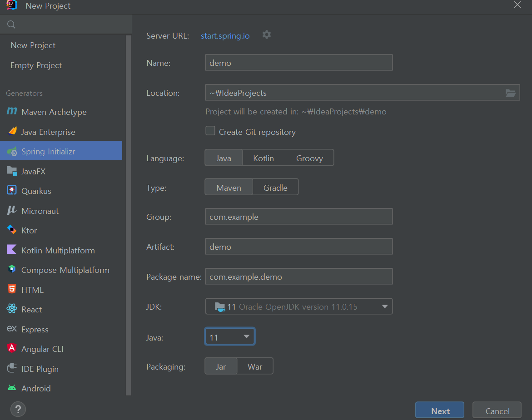
Task: Select the IDE Plugin generator
Action: click(x=61, y=369)
